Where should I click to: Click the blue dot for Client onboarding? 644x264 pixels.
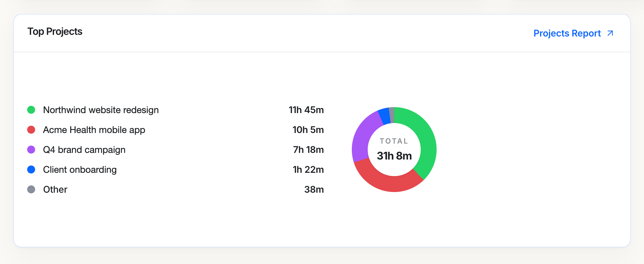tap(31, 169)
